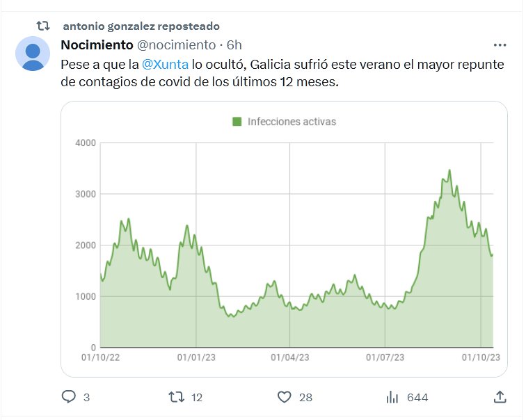Image resolution: width=526 pixels, height=420 pixels.
Task: Click the green legend color swatch
Action: click(x=237, y=122)
